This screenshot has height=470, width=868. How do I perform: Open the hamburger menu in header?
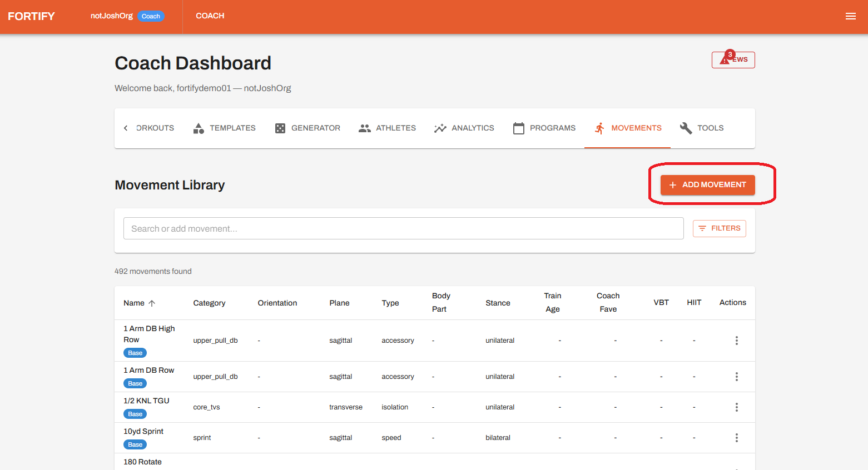pos(850,16)
